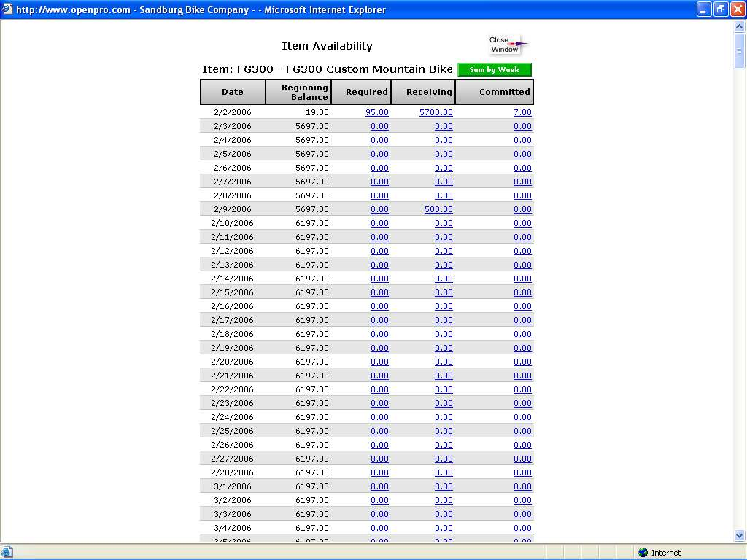
Task: Click the scrollbar up arrow
Action: (740, 27)
